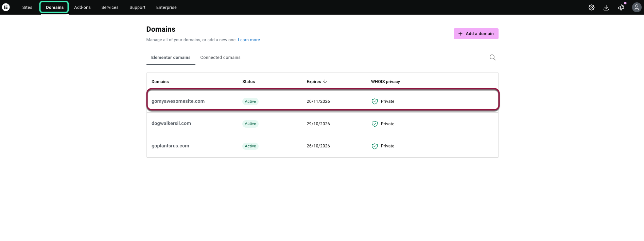Click the shield icon for gomyawesomesite.com

pos(375,101)
